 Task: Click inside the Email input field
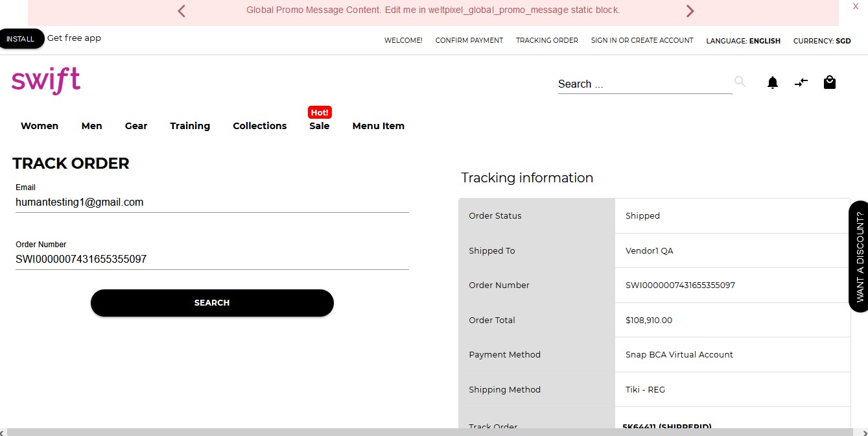click(x=212, y=202)
